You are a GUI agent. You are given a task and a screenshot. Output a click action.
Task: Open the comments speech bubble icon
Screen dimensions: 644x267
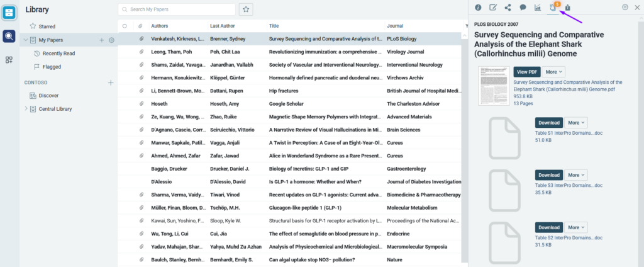523,8
